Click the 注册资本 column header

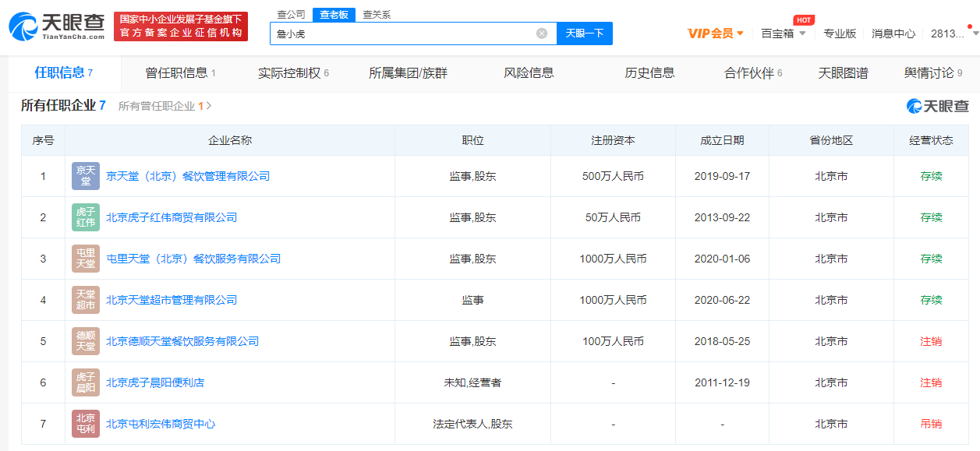coord(613,140)
